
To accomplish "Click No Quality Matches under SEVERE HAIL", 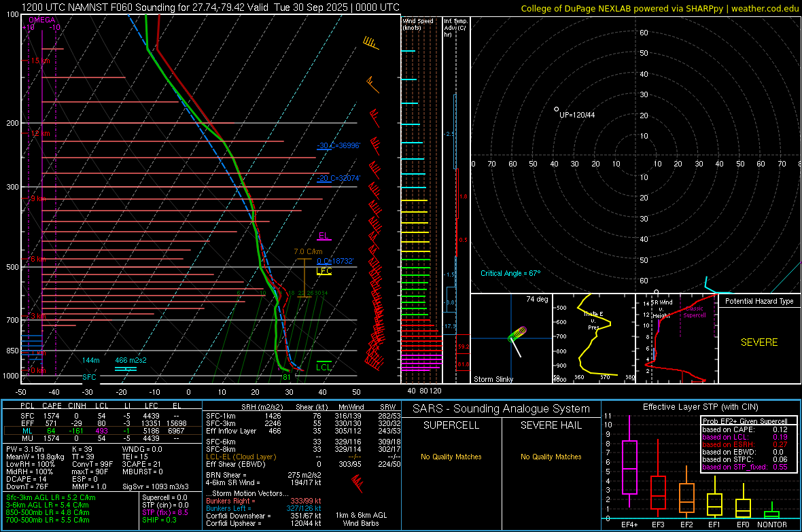I will click(551, 457).
